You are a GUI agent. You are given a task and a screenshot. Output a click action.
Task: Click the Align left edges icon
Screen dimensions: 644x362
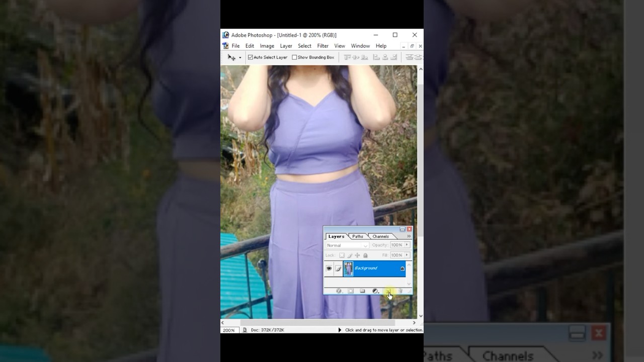click(376, 57)
